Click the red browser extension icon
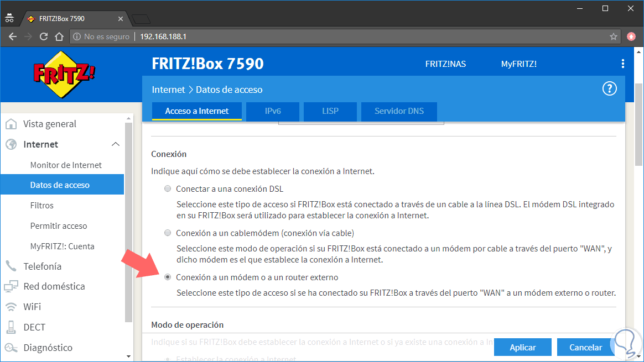The height and width of the screenshot is (362, 644). tap(631, 36)
